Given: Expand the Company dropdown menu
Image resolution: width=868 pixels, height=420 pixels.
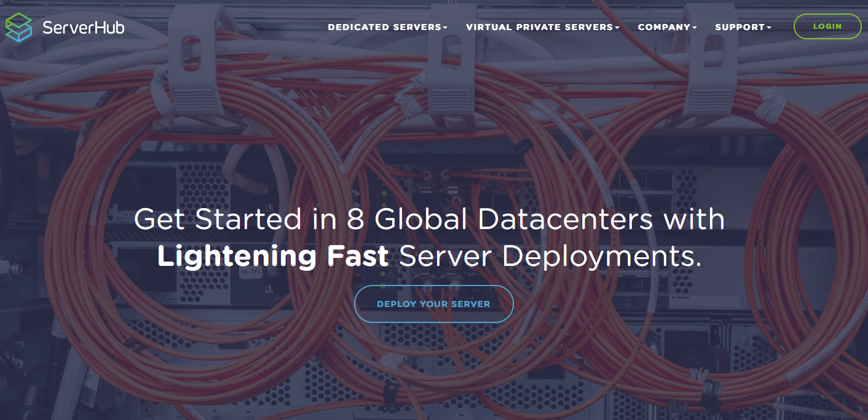Looking at the screenshot, I should 667,27.
